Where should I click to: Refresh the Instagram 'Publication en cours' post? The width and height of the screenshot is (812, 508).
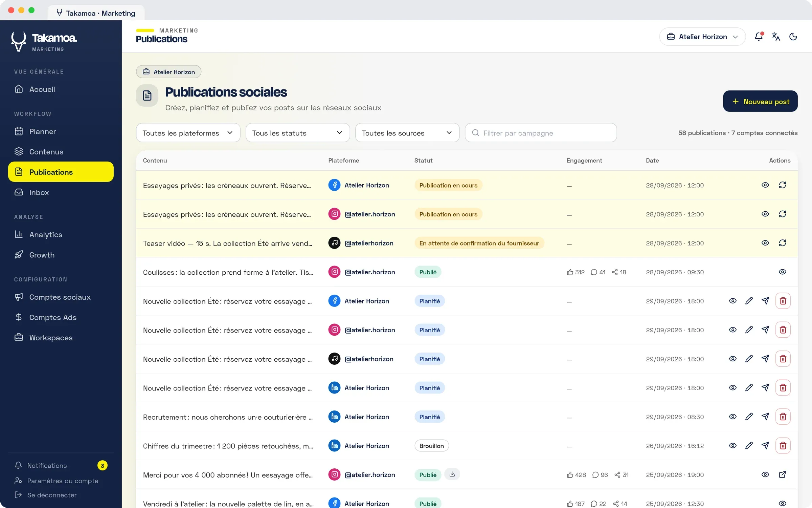pyautogui.click(x=783, y=214)
